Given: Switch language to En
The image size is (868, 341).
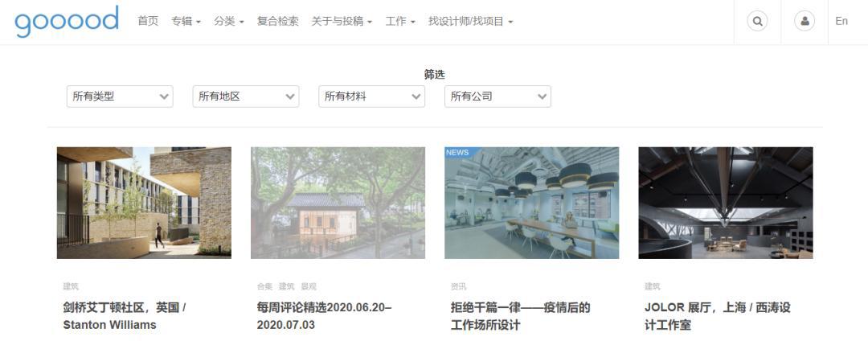Looking at the screenshot, I should tap(841, 21).
